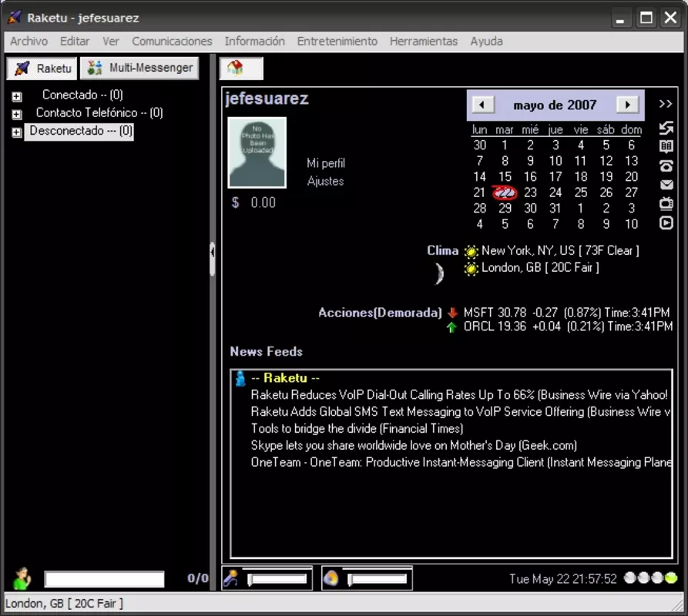688x616 pixels.
Task: Click the speaker volume icon
Action: 331,578
